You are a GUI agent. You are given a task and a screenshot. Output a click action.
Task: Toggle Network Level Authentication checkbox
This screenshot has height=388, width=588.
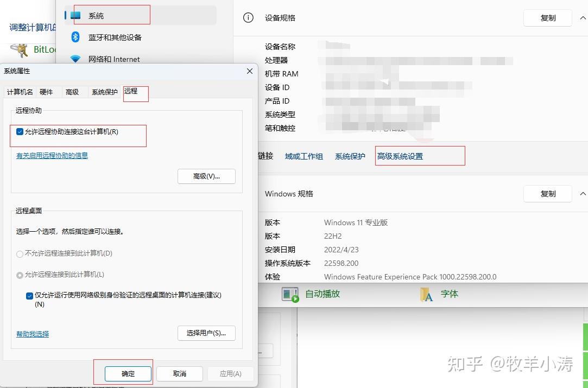(x=29, y=296)
